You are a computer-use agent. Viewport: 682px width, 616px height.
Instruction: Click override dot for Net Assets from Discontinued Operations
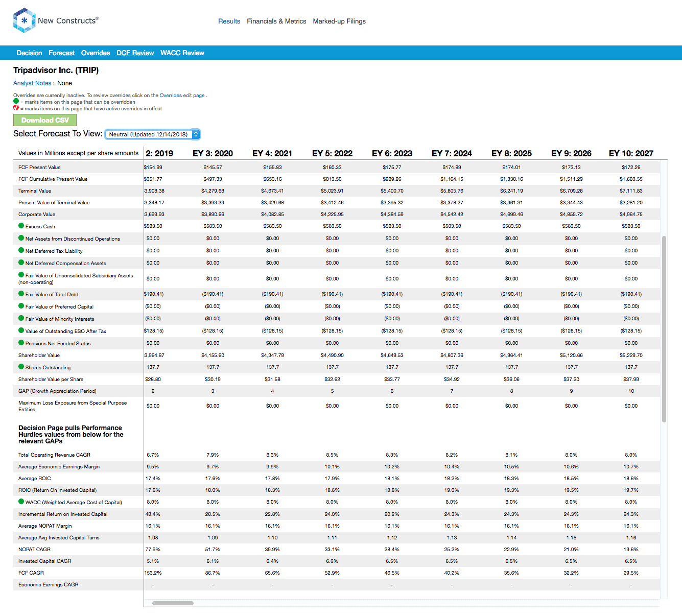(21, 238)
